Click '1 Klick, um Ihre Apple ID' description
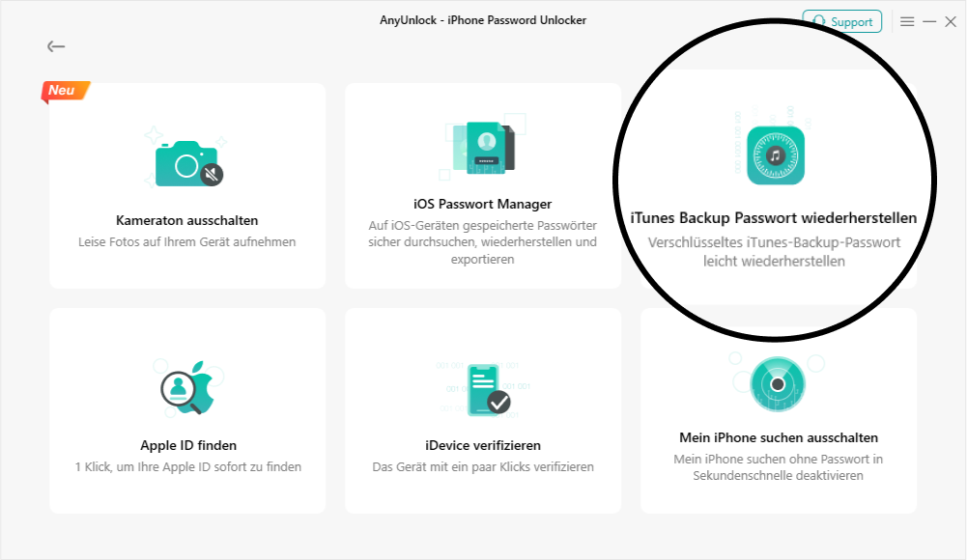Image resolution: width=967 pixels, height=560 pixels. (x=188, y=467)
